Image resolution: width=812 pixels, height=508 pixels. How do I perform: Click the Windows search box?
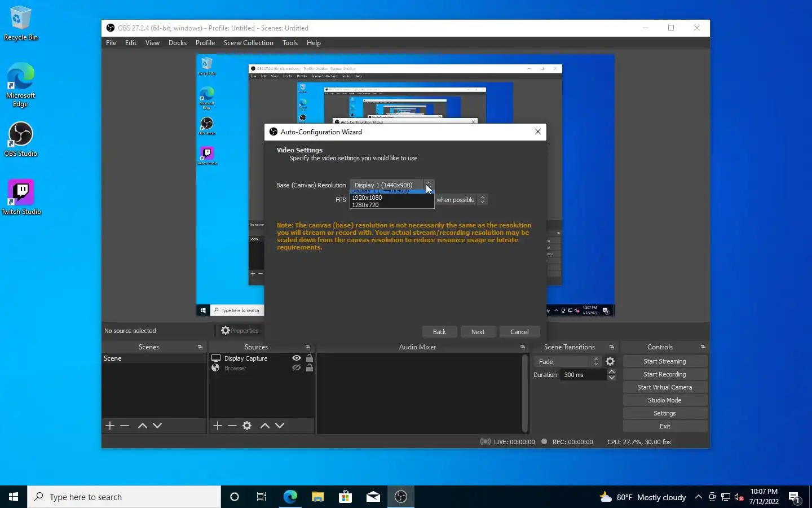124,497
